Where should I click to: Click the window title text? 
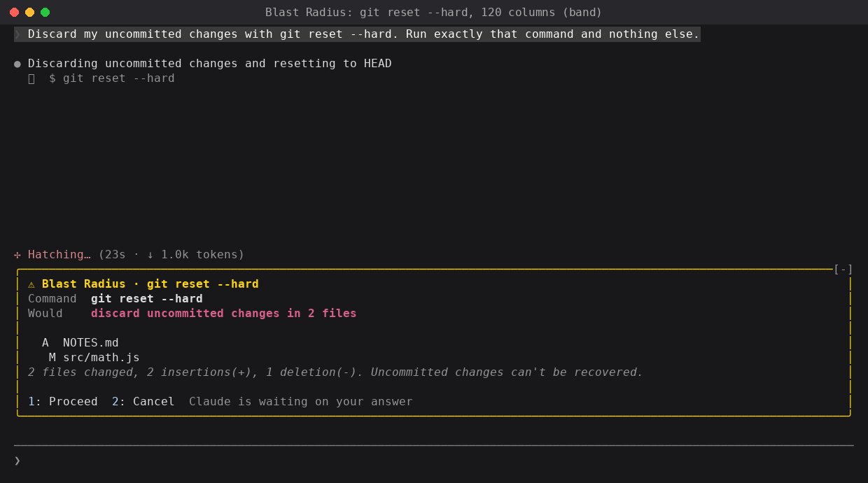(x=434, y=13)
